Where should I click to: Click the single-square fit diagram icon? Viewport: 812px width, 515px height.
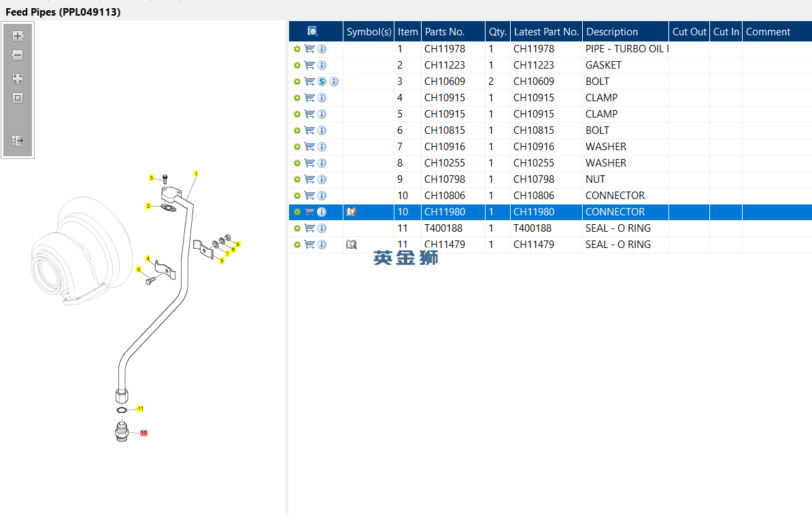click(18, 98)
